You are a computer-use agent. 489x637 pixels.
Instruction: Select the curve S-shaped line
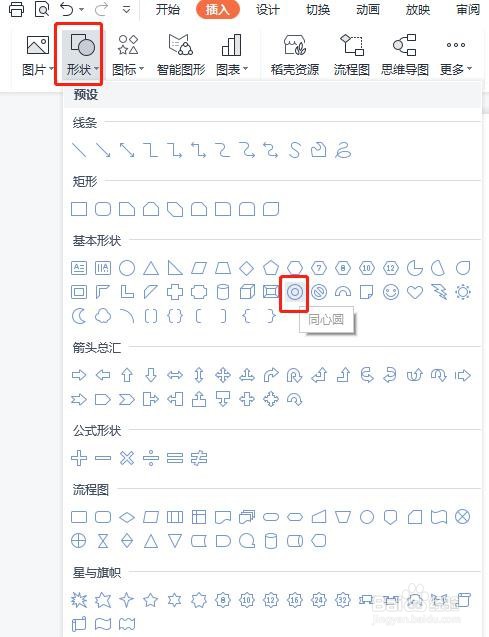tap(295, 150)
